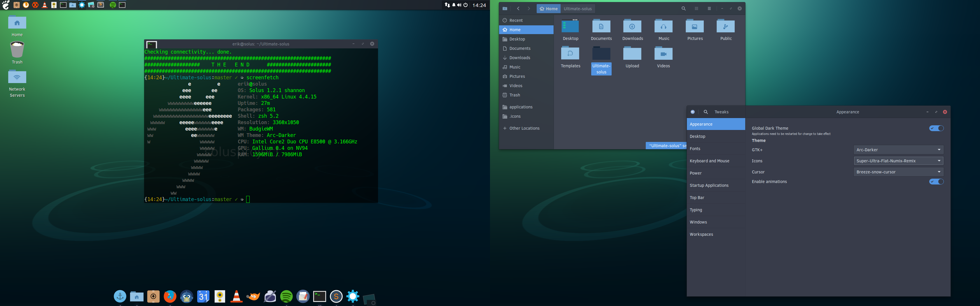
Task: Select the Public folder in Files
Action: 726,30
